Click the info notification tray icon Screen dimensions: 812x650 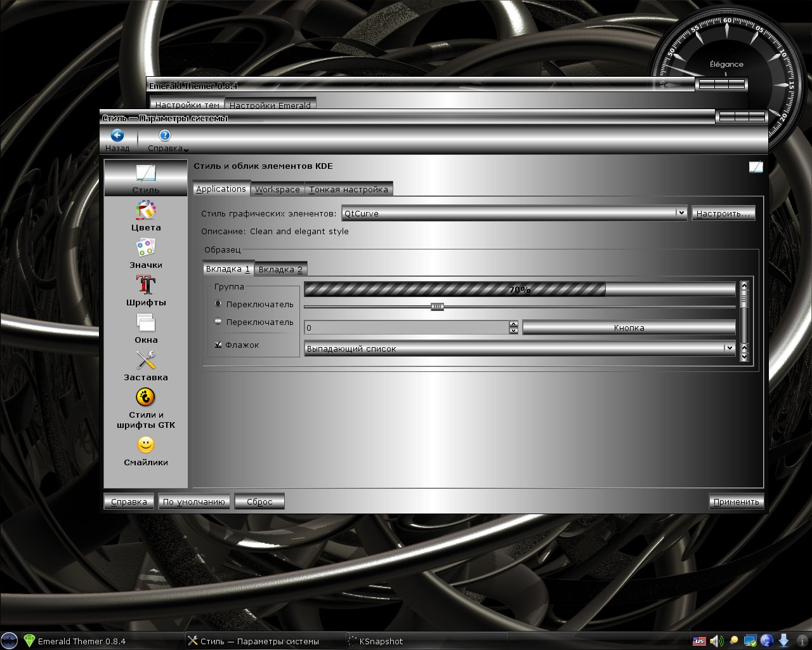pyautogui.click(x=802, y=640)
